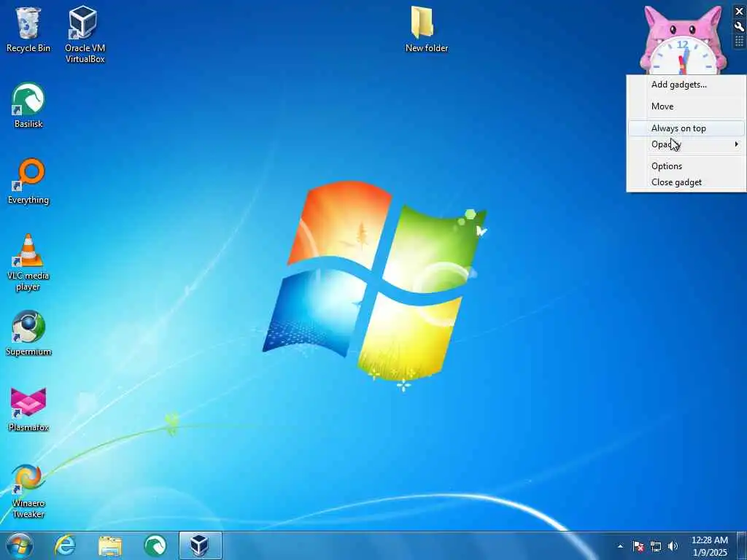Open clock gadget options wrench icon
The height and width of the screenshot is (560, 747).
(x=739, y=27)
